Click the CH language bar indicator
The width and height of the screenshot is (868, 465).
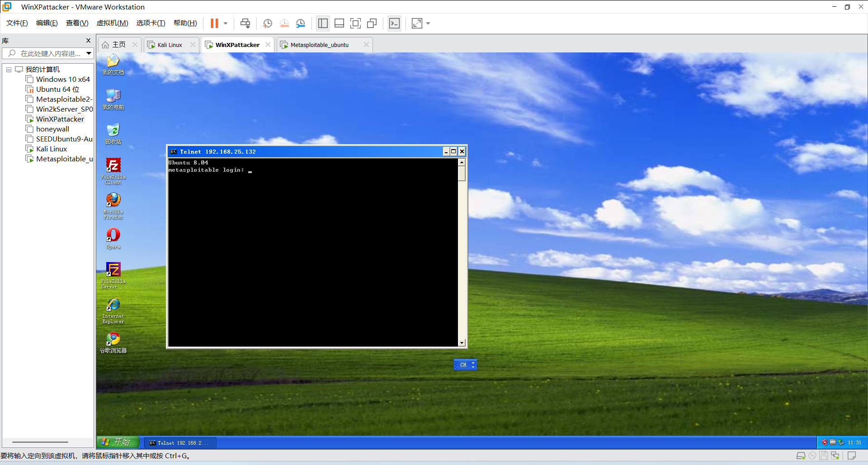[463, 365]
